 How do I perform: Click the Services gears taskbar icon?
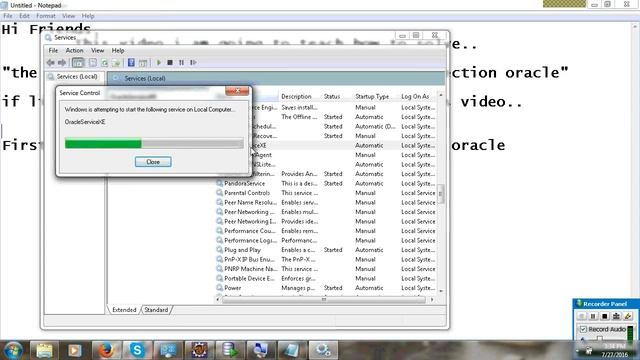tap(323, 350)
